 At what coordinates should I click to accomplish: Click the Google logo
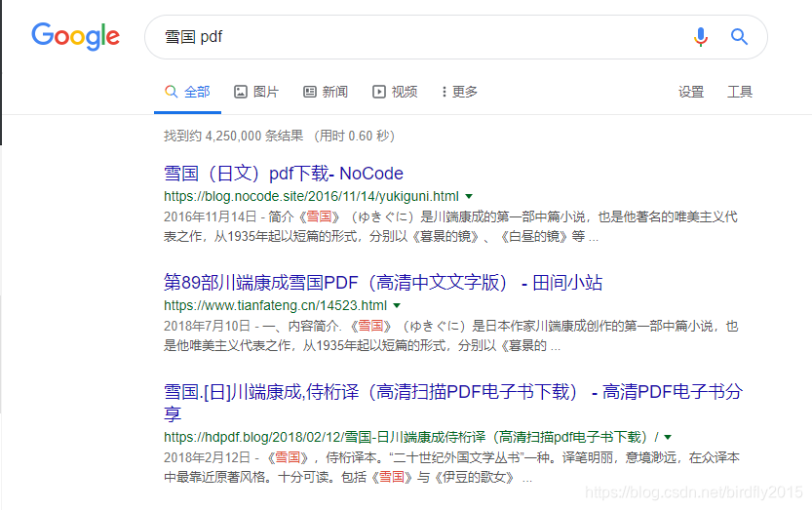(76, 36)
